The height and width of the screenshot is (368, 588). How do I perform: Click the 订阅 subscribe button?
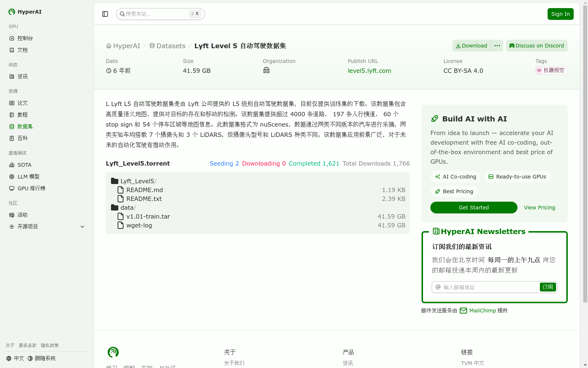click(x=548, y=287)
